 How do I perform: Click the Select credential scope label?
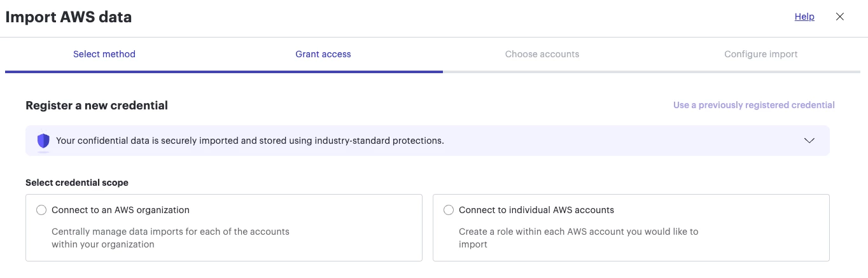77,183
